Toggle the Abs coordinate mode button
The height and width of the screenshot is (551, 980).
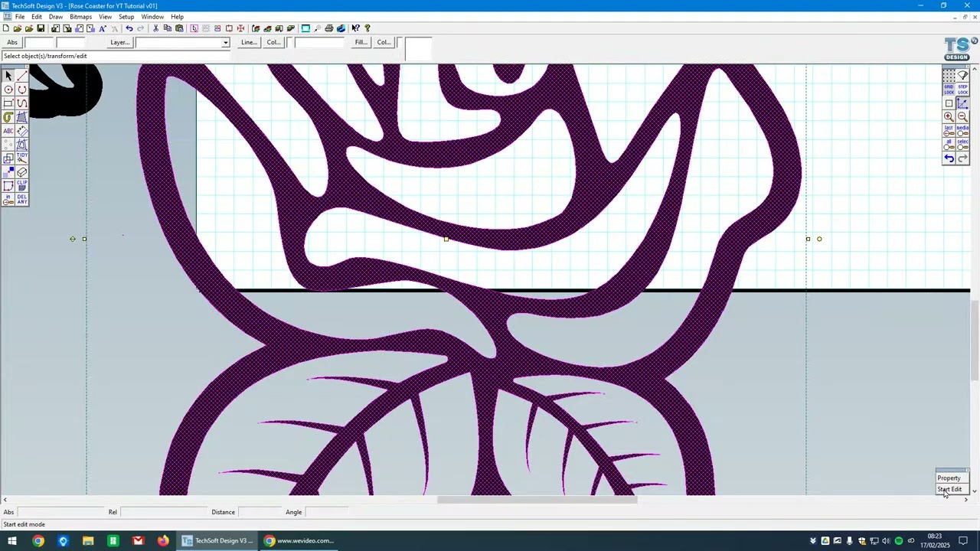pos(12,43)
